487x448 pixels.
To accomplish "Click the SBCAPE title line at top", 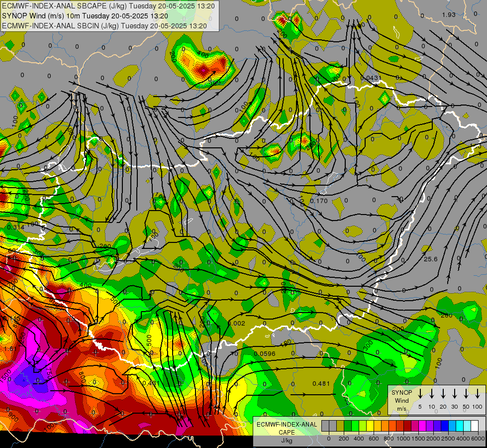I will pyautogui.click(x=108, y=6).
